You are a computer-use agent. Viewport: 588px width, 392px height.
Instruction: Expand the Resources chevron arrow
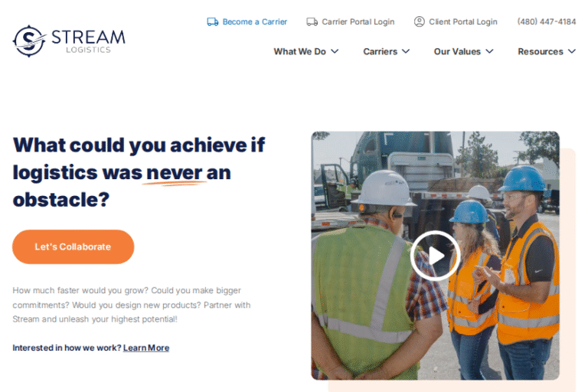pyautogui.click(x=572, y=51)
